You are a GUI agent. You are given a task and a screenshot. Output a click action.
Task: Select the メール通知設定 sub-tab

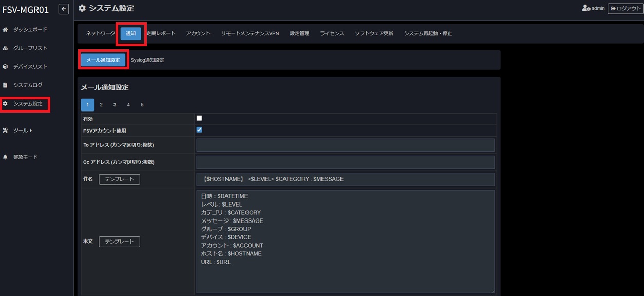pyautogui.click(x=103, y=60)
